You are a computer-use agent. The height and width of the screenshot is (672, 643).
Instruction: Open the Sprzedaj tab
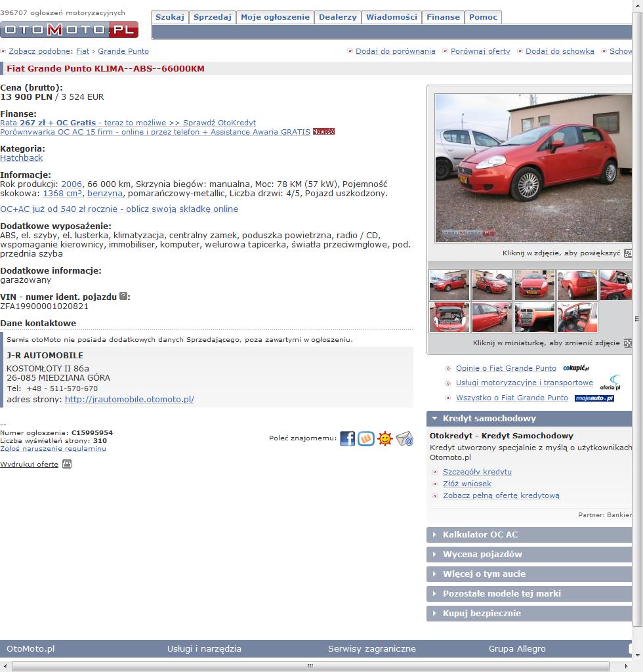[x=213, y=17]
